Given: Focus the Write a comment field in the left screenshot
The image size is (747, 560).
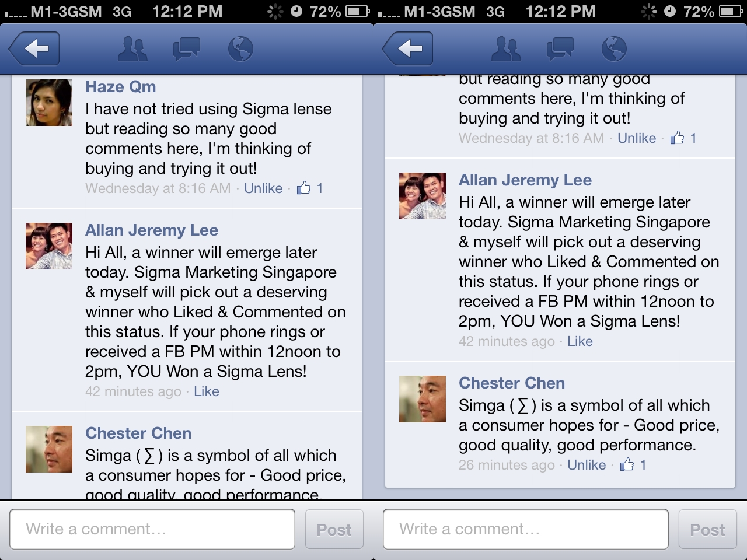Looking at the screenshot, I should point(152,529).
